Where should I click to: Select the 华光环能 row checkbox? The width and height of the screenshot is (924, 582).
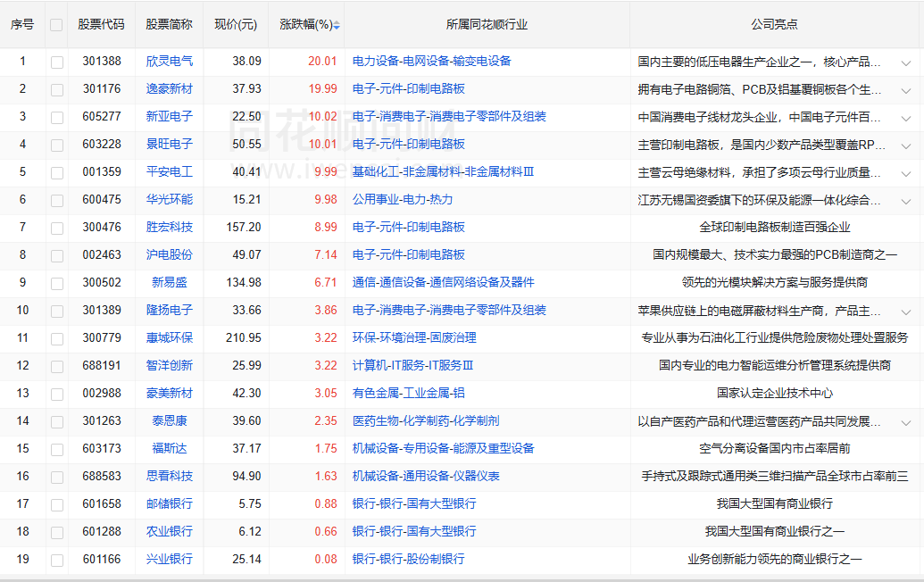[x=57, y=200]
